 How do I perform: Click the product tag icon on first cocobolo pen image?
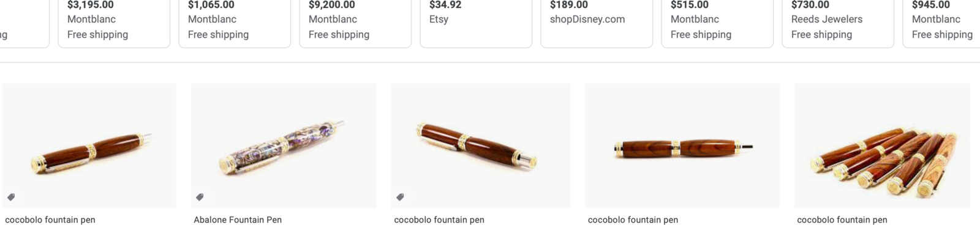(x=11, y=197)
